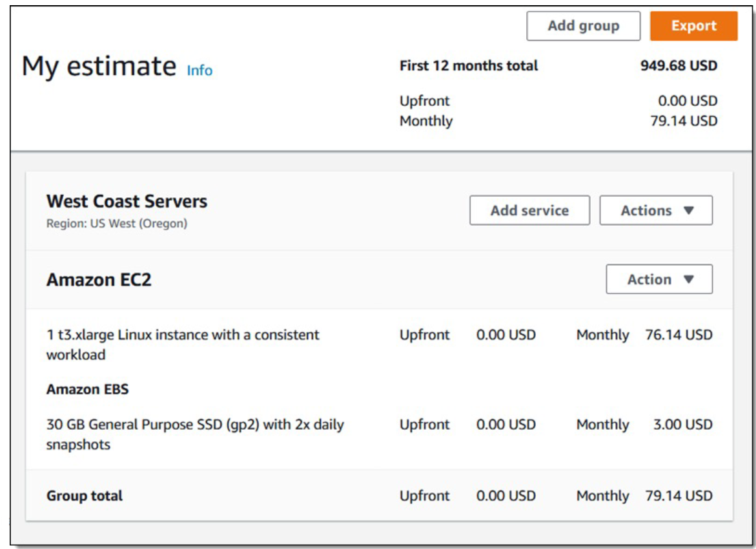The width and height of the screenshot is (756, 549).
Task: Select the West Coast Servers group title
Action: 127,201
